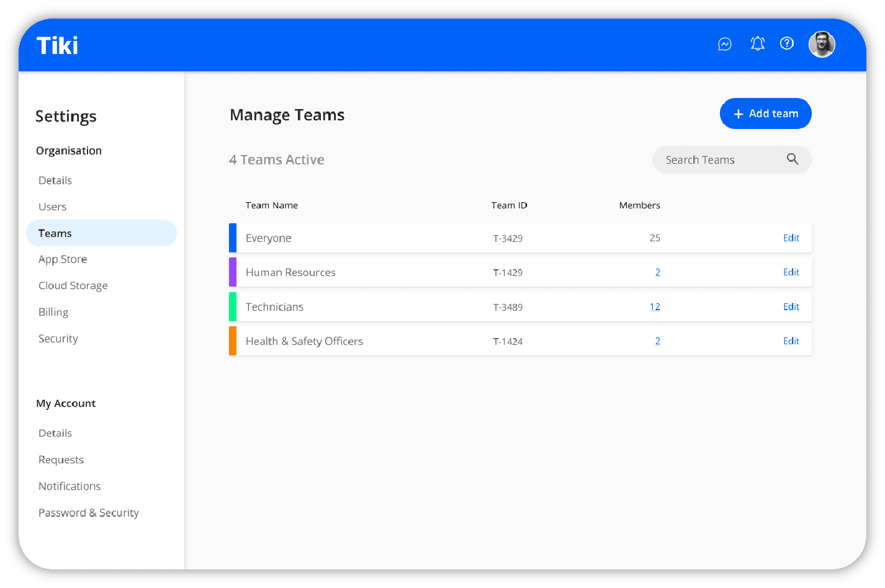Open the messenger chat icon
Viewport: 885px width, 588px height.
point(724,44)
